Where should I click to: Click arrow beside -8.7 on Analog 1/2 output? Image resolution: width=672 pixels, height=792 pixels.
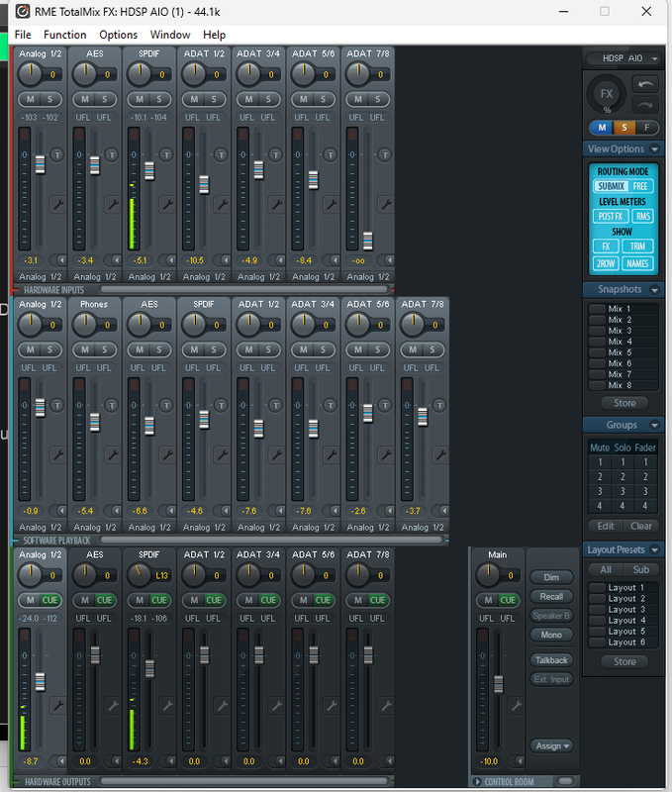[x=61, y=760]
